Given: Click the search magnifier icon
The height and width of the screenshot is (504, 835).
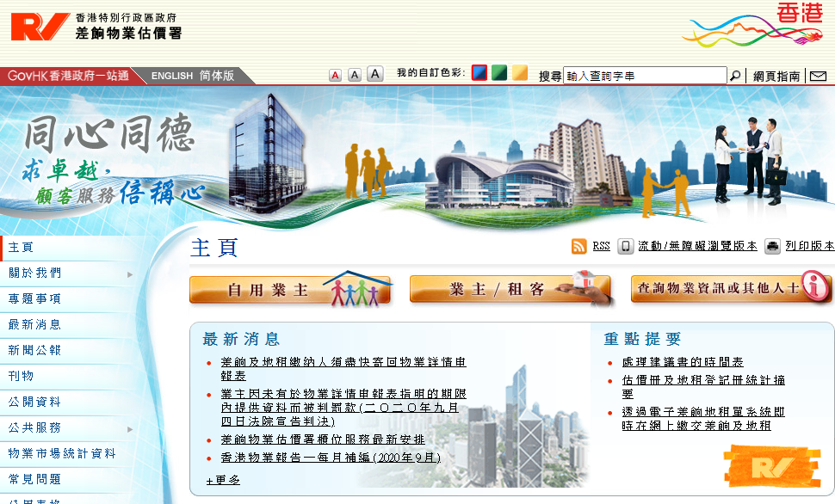Looking at the screenshot, I should tap(735, 76).
